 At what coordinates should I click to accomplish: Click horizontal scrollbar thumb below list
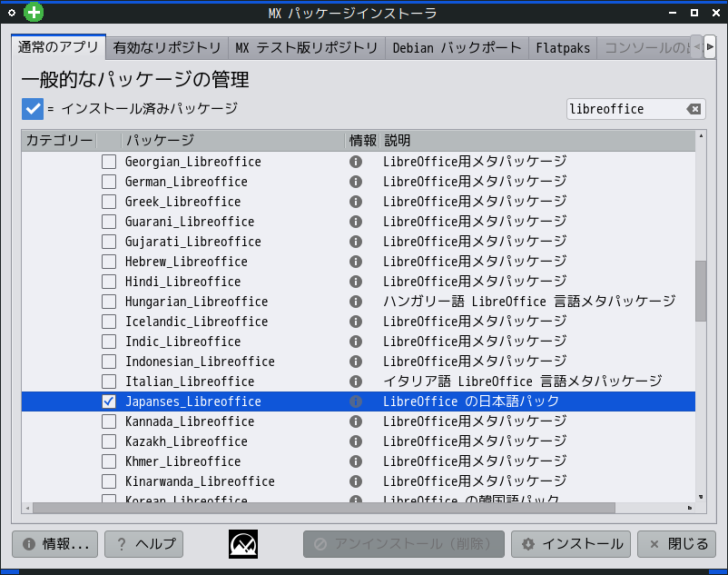coord(324,508)
